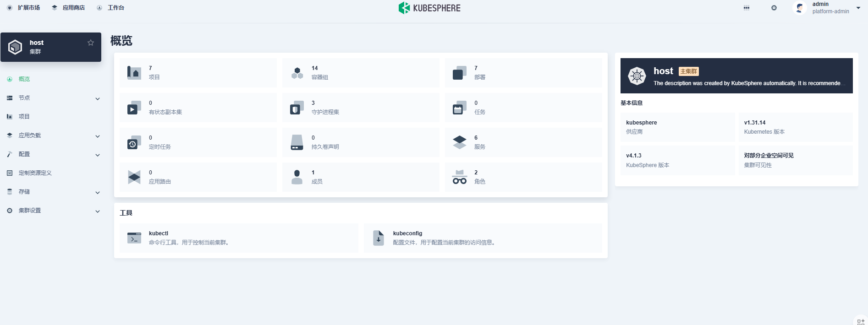Open the grid toolbox icon in header
The width and height of the screenshot is (868, 325).
click(x=747, y=8)
